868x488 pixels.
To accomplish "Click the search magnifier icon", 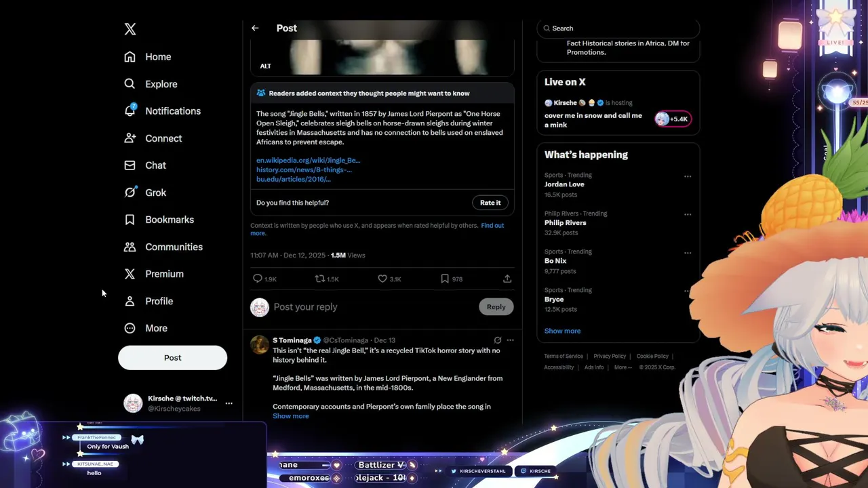I will coord(547,28).
